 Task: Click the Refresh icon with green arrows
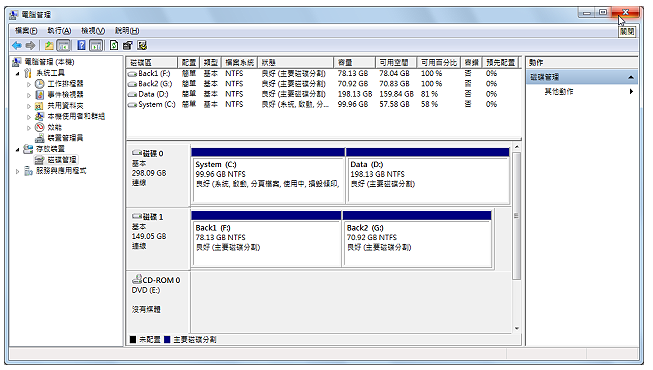point(114,45)
